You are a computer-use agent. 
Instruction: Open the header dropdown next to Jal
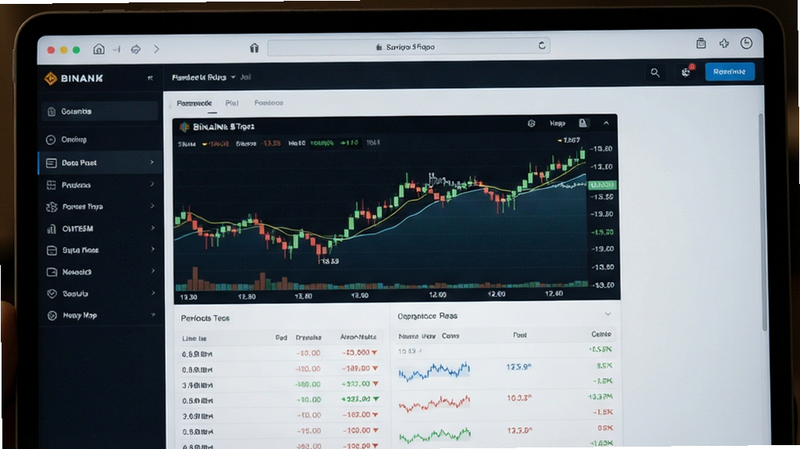233,77
